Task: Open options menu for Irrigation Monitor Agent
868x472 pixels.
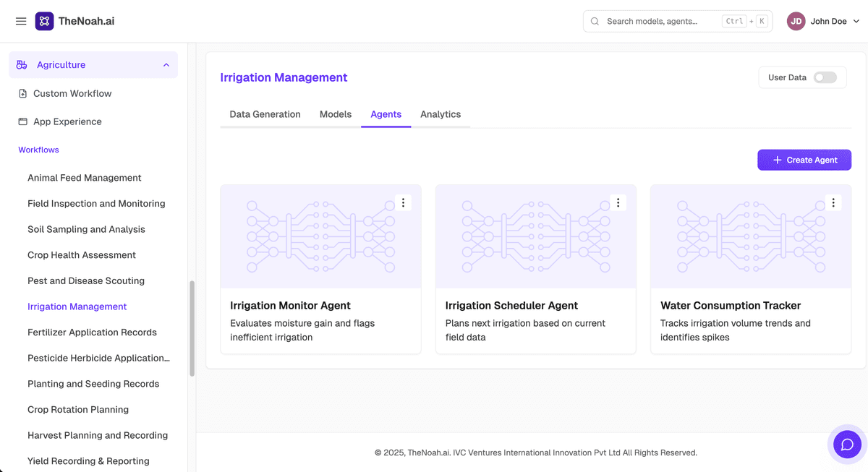Action: tap(404, 203)
